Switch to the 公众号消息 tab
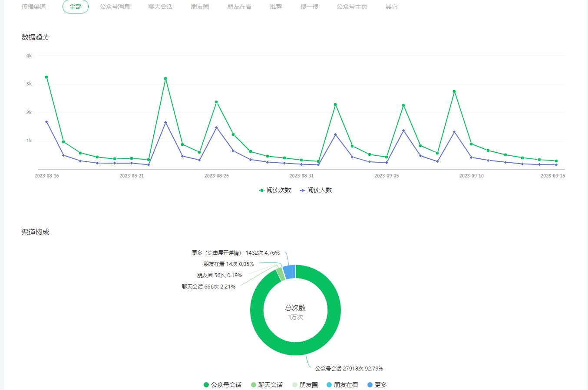588x390 pixels. point(115,7)
